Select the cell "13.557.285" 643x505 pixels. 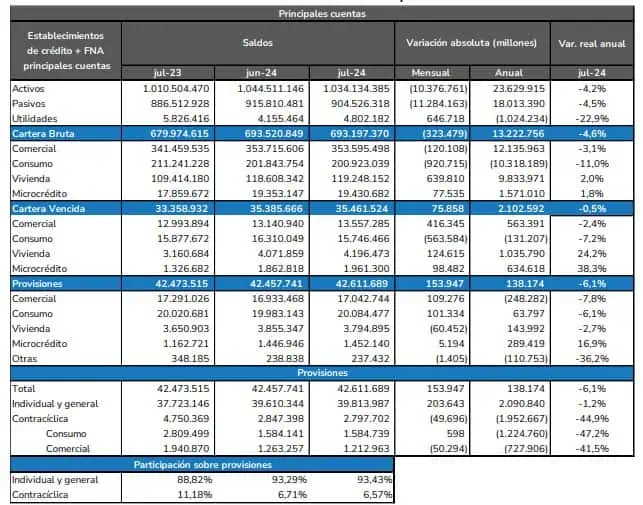(x=363, y=224)
